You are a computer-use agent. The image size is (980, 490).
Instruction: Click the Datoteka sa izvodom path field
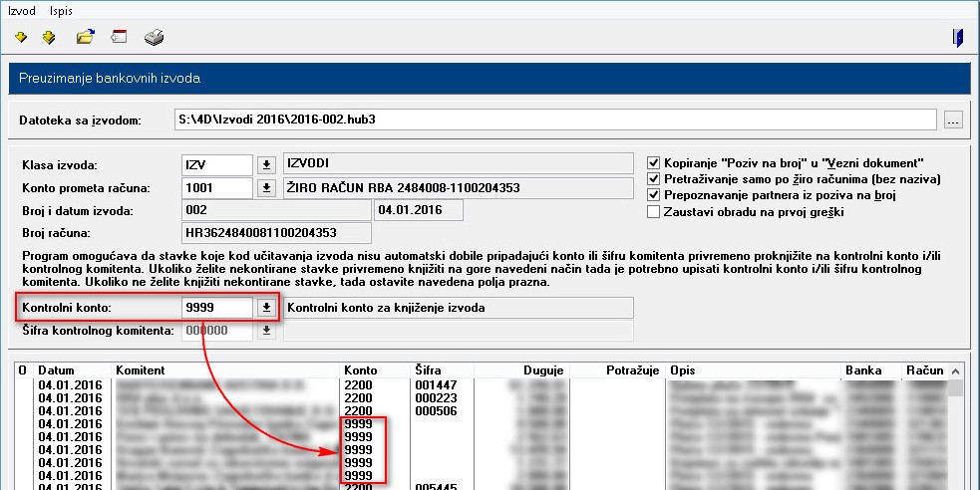pos(554,121)
